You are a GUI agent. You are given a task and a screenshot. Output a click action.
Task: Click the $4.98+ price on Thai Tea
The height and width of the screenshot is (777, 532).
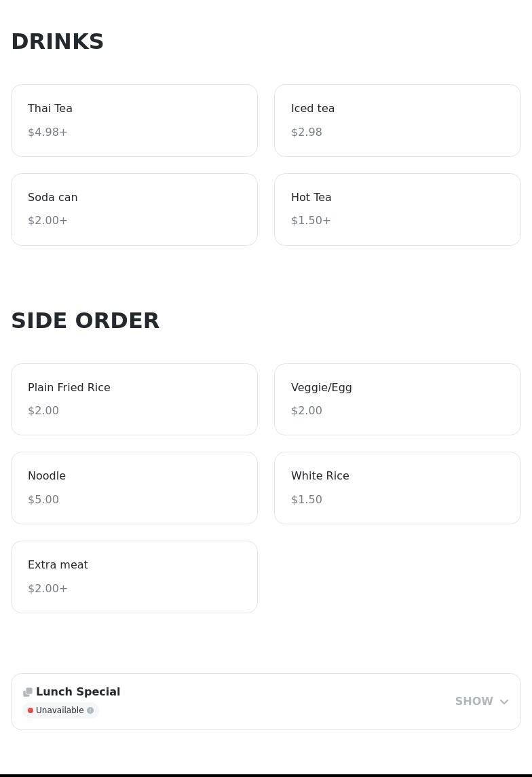point(47,132)
